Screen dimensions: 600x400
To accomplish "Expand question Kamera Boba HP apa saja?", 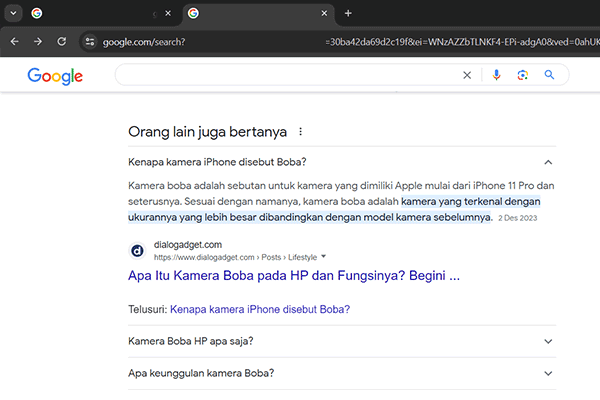I will [x=342, y=341].
